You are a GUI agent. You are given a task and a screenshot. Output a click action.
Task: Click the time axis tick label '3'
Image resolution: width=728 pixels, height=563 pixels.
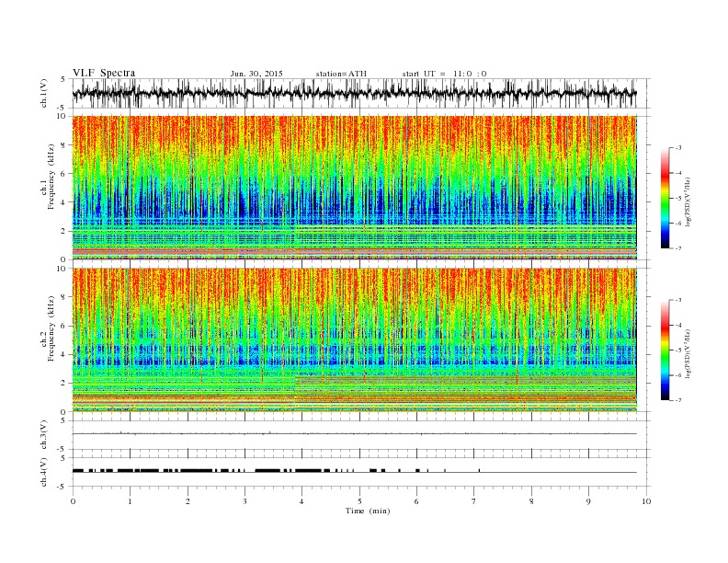245,501
